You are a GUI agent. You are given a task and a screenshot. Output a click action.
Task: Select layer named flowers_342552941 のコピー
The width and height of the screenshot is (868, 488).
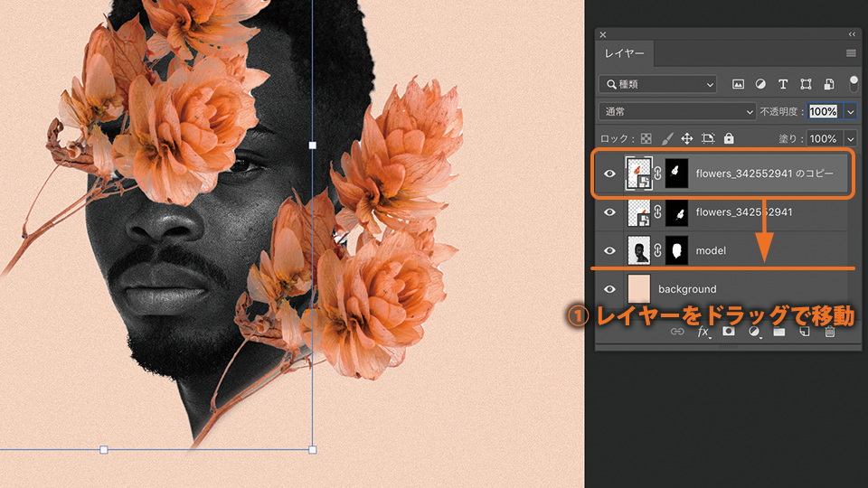[764, 174]
